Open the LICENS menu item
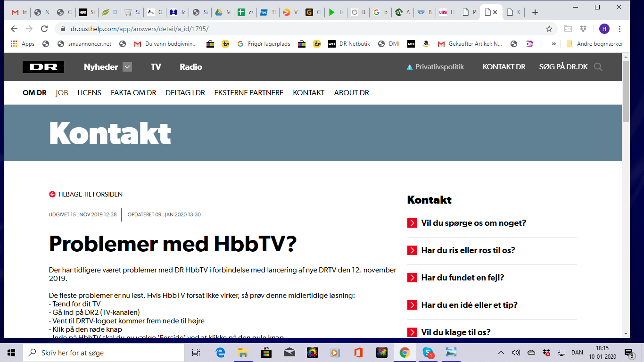 [x=90, y=93]
